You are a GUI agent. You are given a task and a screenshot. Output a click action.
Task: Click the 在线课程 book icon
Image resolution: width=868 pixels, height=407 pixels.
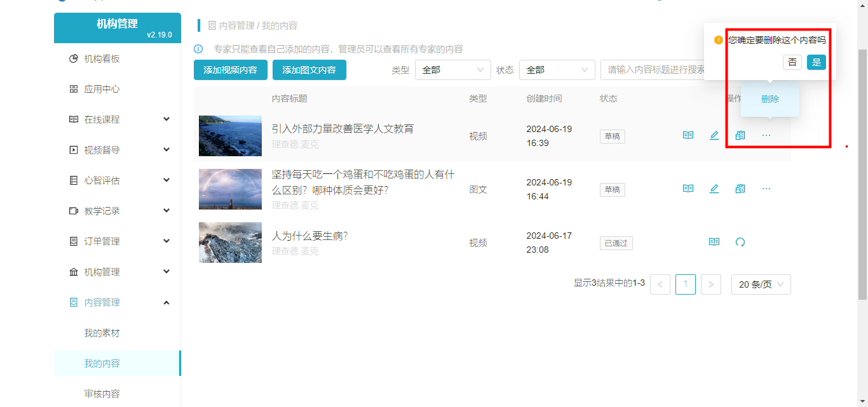(x=74, y=120)
